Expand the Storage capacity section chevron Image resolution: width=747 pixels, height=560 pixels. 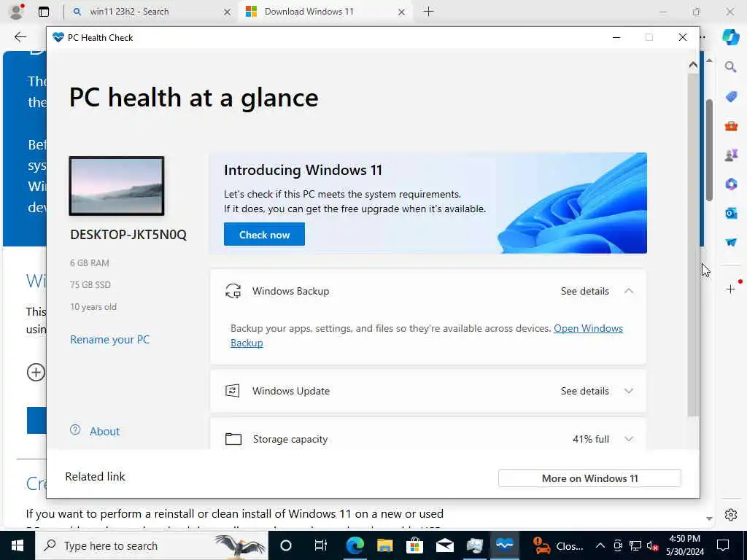click(x=629, y=438)
